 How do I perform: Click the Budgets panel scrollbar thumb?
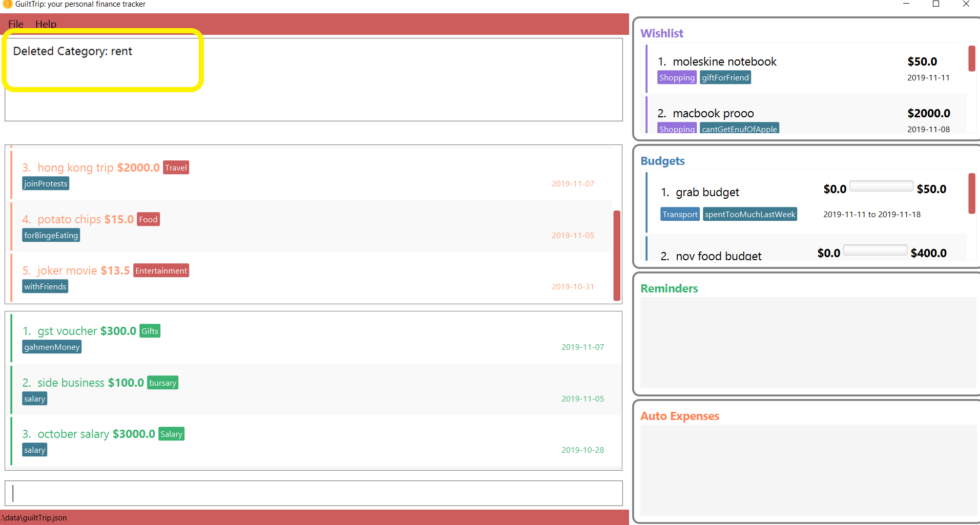click(971, 193)
